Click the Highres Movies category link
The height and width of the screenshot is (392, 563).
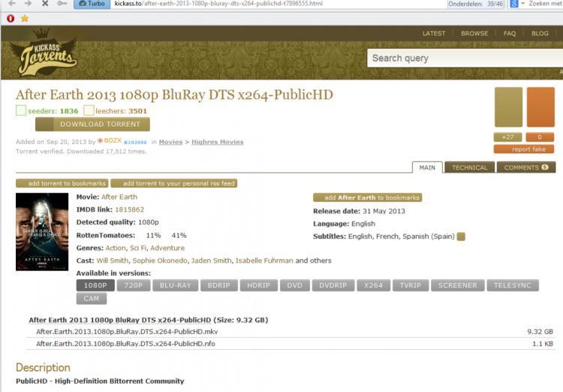tap(217, 142)
